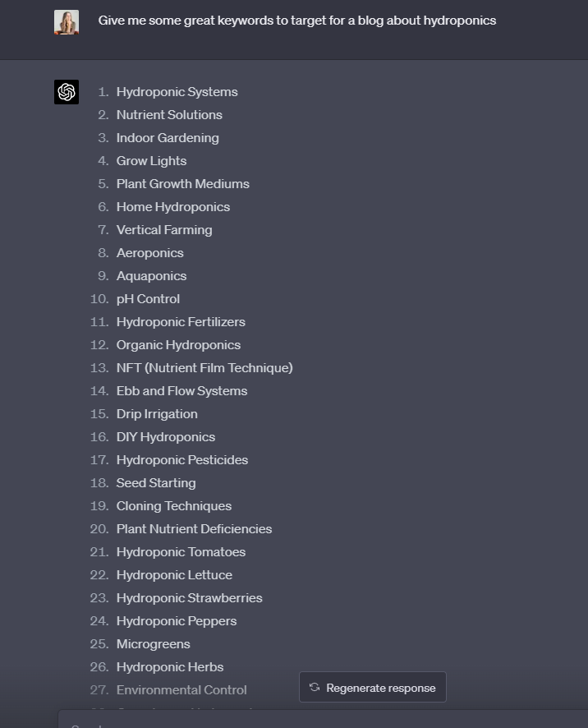Select the "Nutrient Solutions" keyword text

[x=169, y=115]
